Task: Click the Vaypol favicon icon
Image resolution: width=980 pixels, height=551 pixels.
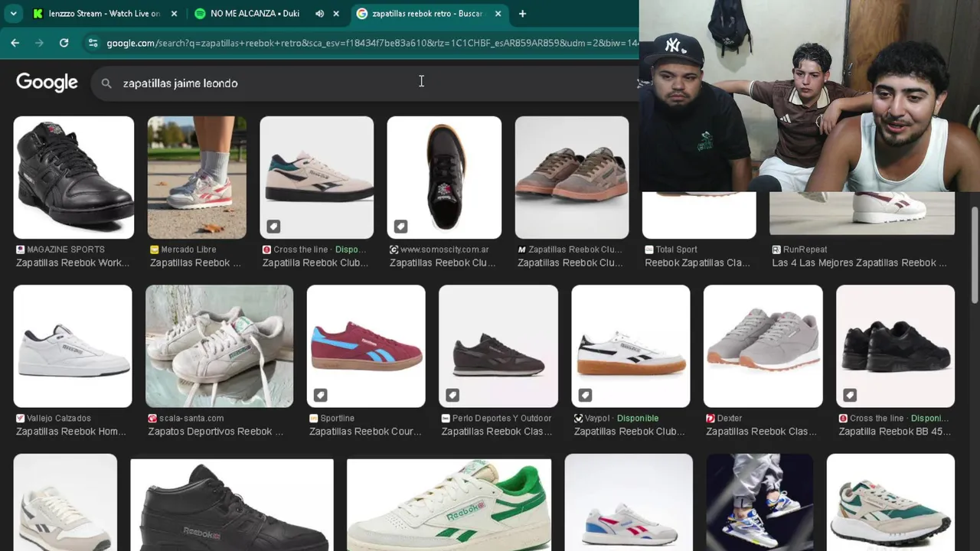Action: click(x=578, y=419)
